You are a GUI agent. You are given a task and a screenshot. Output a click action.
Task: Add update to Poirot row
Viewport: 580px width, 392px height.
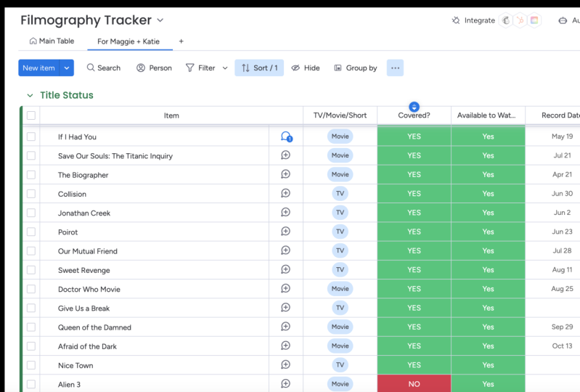click(285, 232)
